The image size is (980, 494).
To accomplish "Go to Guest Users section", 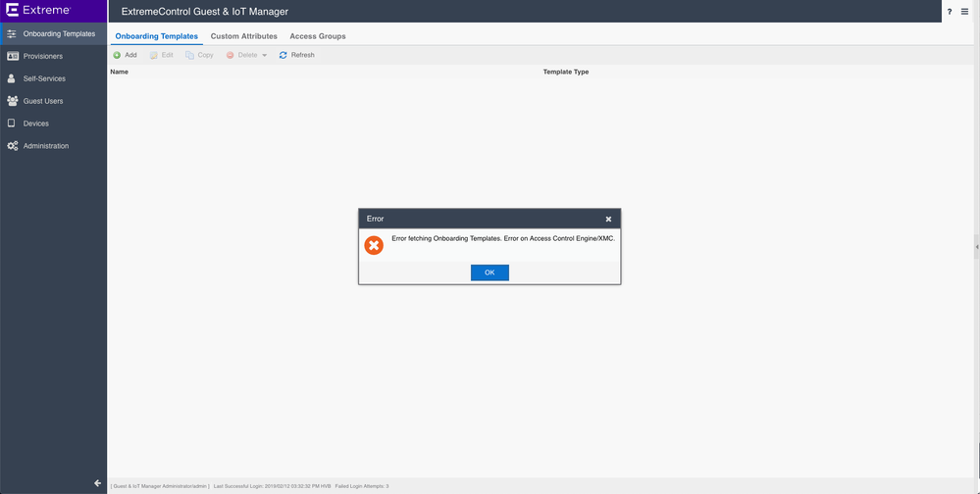I will coord(42,101).
